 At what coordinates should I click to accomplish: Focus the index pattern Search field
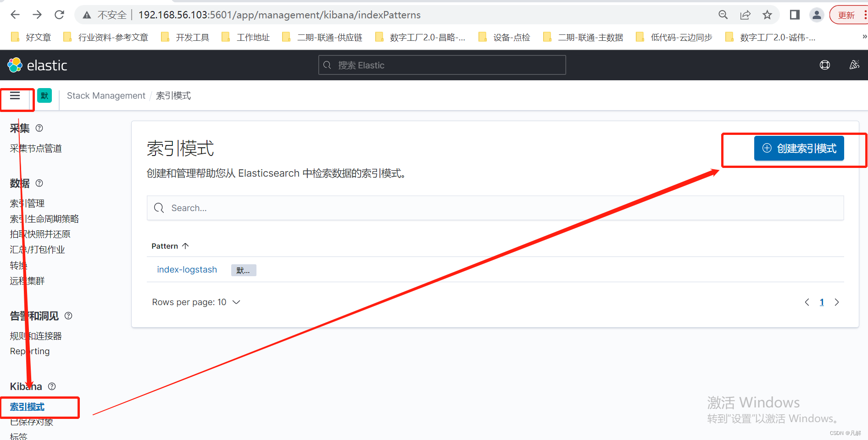[x=495, y=208]
